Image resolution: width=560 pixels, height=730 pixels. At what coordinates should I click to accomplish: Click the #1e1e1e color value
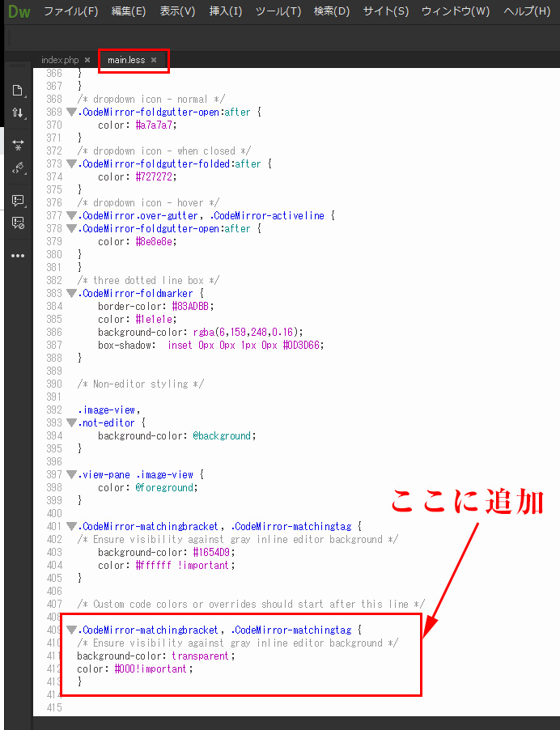click(154, 320)
